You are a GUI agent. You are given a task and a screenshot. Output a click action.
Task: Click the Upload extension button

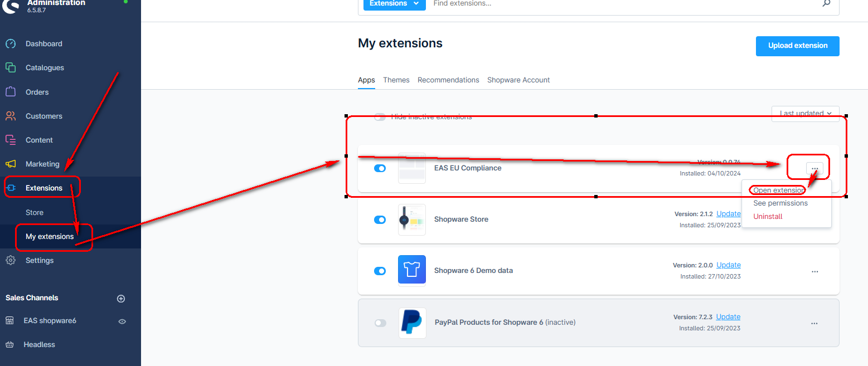pyautogui.click(x=797, y=46)
